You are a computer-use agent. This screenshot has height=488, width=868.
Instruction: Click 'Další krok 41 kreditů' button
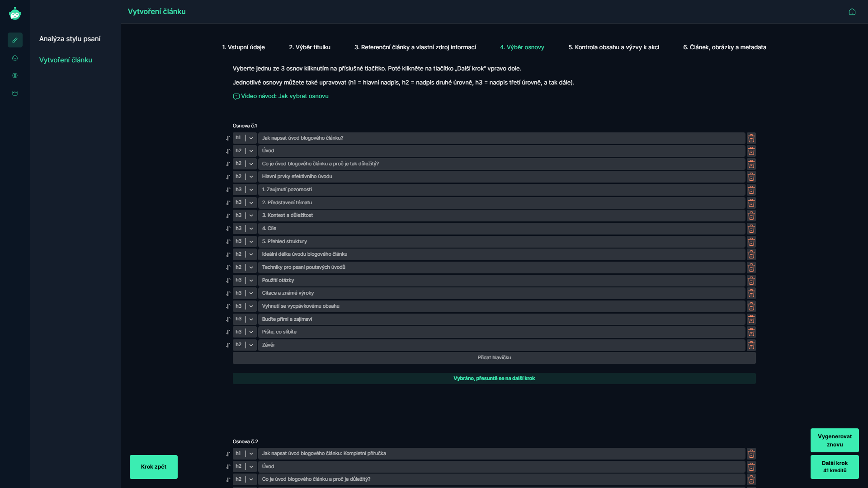tap(835, 467)
